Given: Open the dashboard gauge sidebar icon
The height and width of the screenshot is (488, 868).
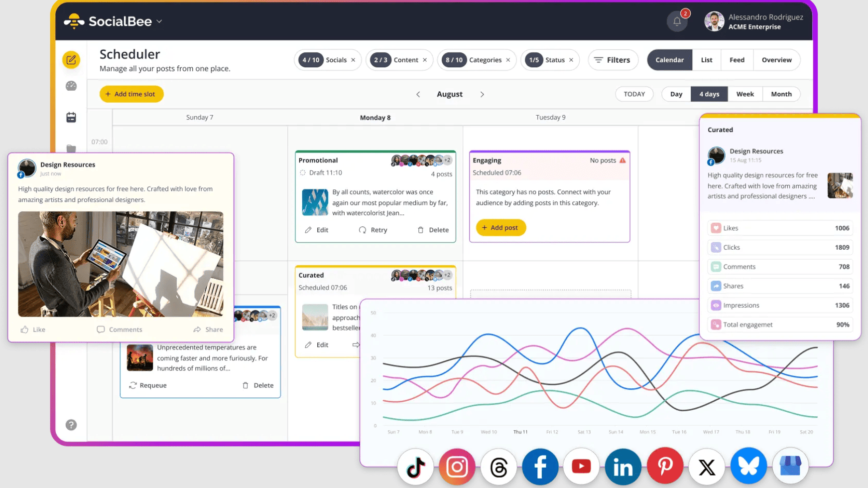Looking at the screenshot, I should 71,86.
